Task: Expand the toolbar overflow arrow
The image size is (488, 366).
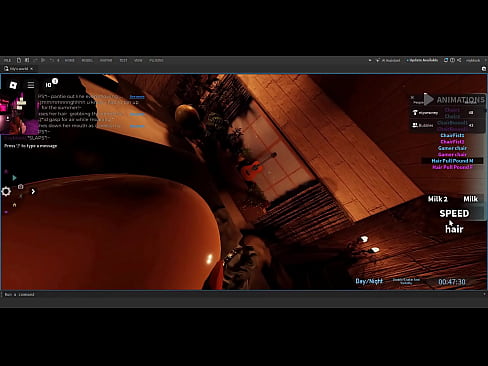Action: (370, 60)
